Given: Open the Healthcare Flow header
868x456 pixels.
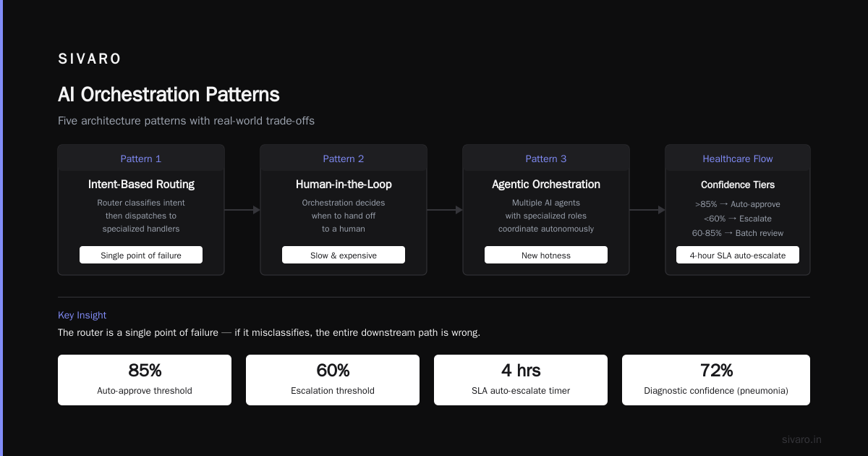Looking at the screenshot, I should (x=738, y=159).
